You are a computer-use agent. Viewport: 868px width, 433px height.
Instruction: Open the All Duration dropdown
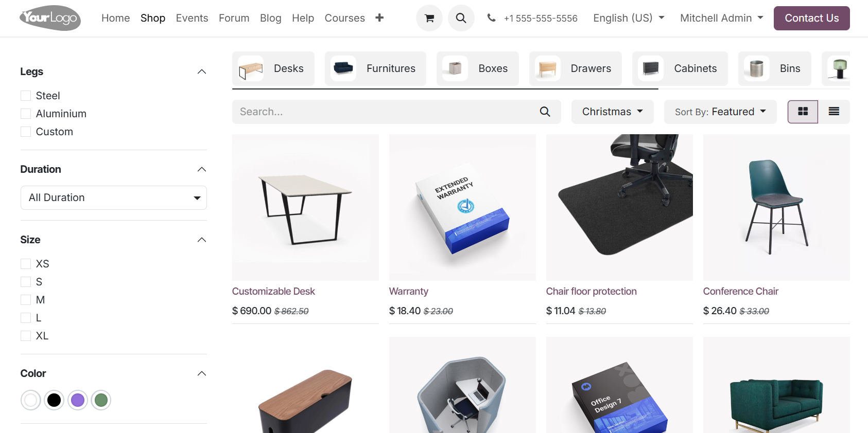pyautogui.click(x=114, y=197)
